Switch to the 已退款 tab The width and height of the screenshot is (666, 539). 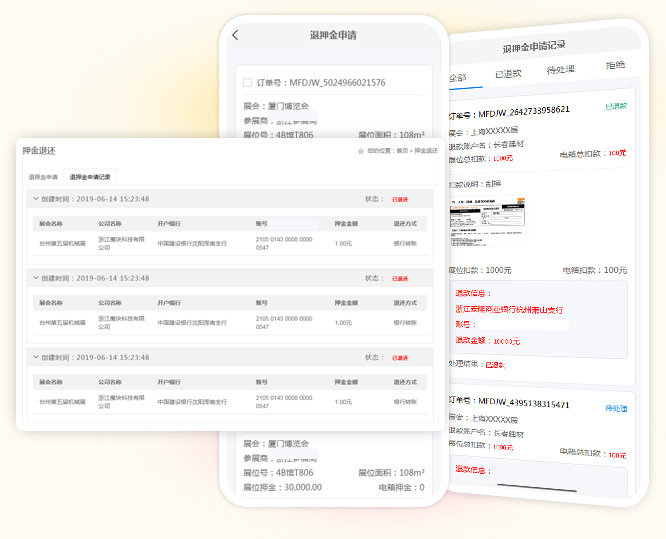pyautogui.click(x=508, y=73)
